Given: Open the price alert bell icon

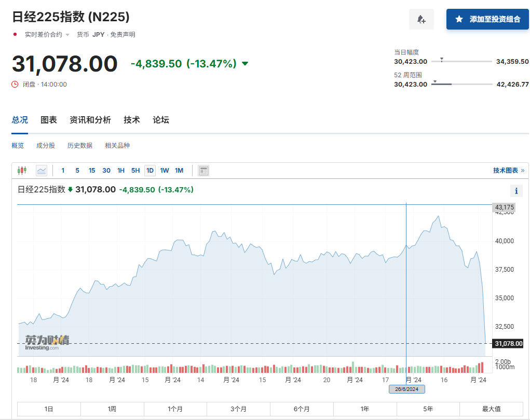Looking at the screenshot, I should (x=421, y=19).
